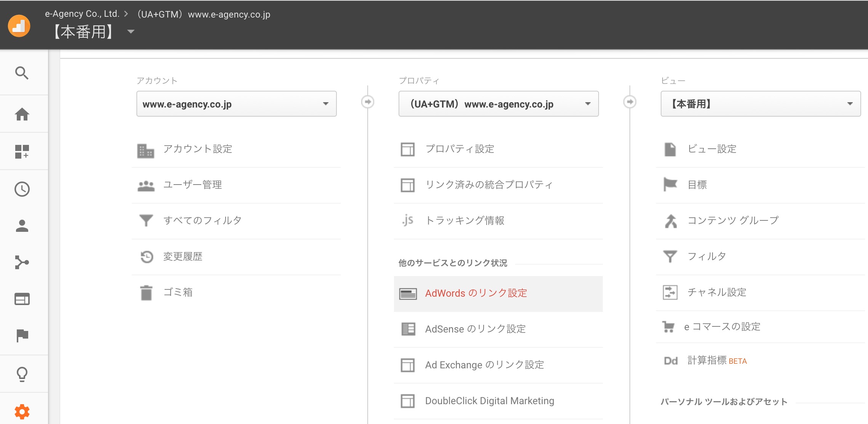Expand header view selector arrow beside 【本番用】

[131, 32]
